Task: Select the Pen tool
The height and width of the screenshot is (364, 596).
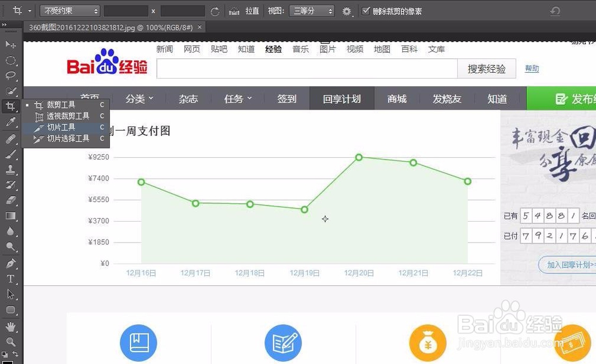Action: (x=11, y=263)
